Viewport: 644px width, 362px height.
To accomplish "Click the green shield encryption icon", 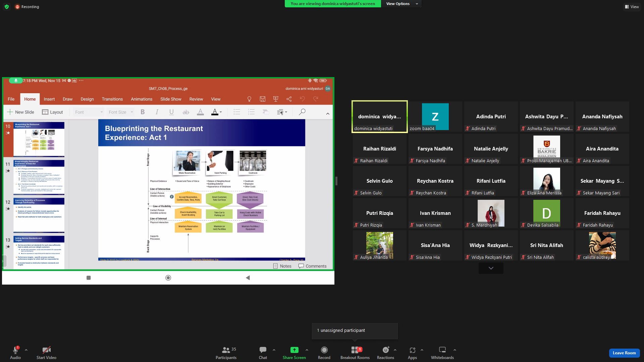I will pyautogui.click(x=7, y=7).
